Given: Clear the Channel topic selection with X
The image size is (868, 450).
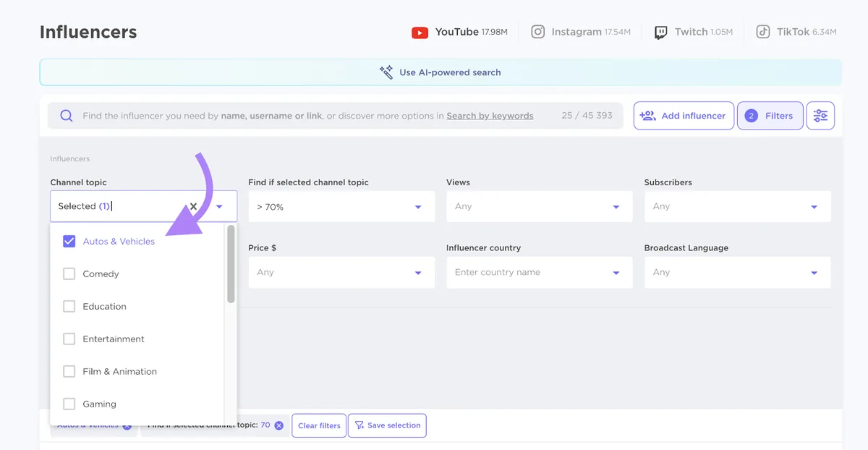Looking at the screenshot, I should 193,206.
